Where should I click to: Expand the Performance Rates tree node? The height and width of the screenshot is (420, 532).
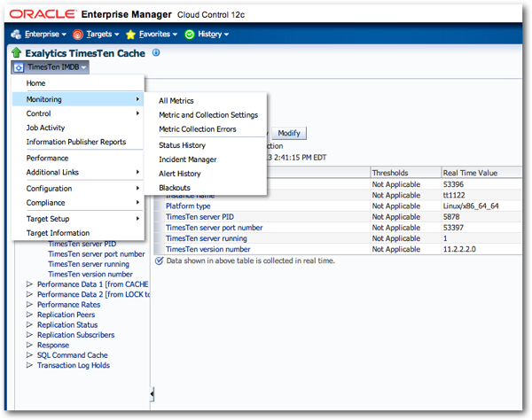[30, 305]
